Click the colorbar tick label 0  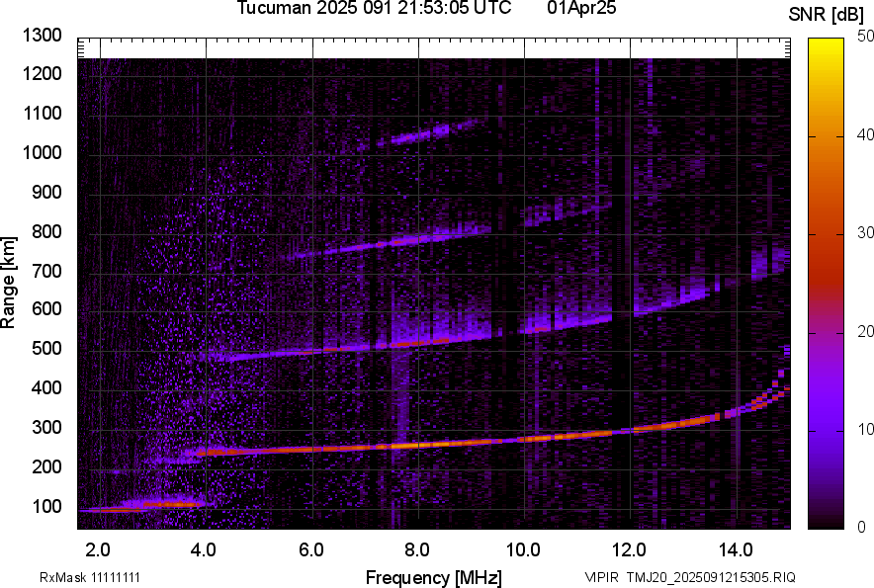862,527
